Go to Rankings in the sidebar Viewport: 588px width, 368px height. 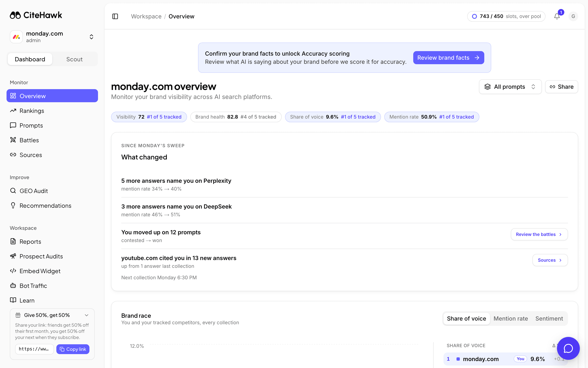(52, 111)
